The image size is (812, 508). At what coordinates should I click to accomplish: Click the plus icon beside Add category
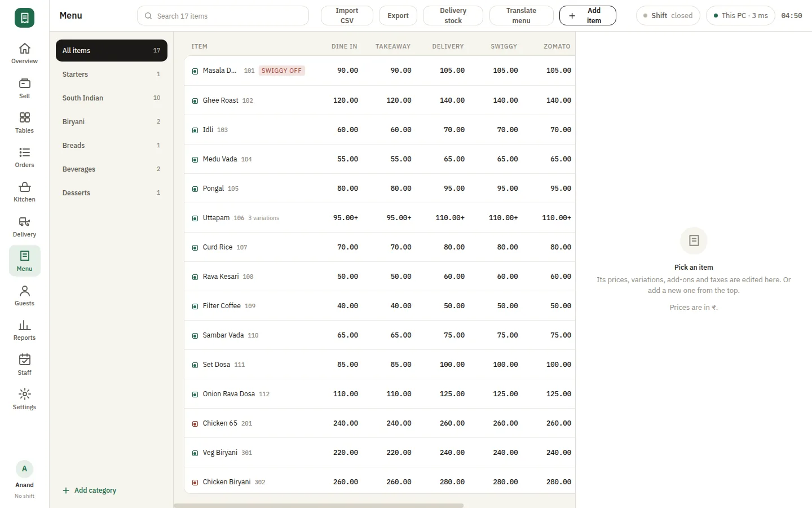(x=66, y=491)
